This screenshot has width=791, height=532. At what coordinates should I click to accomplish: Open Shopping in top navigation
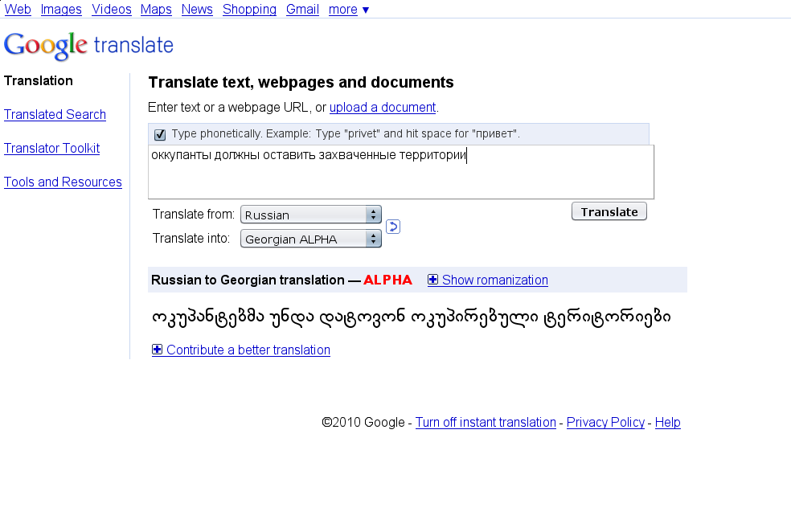[x=249, y=10]
